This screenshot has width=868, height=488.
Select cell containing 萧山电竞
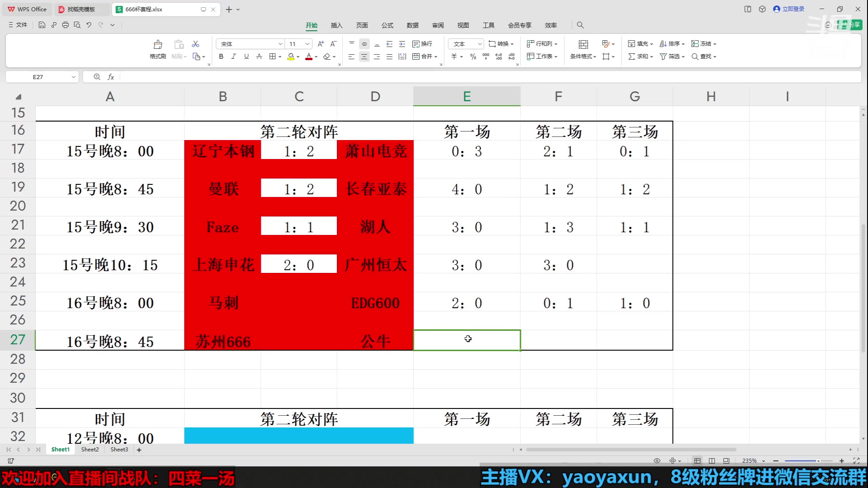[x=375, y=150]
